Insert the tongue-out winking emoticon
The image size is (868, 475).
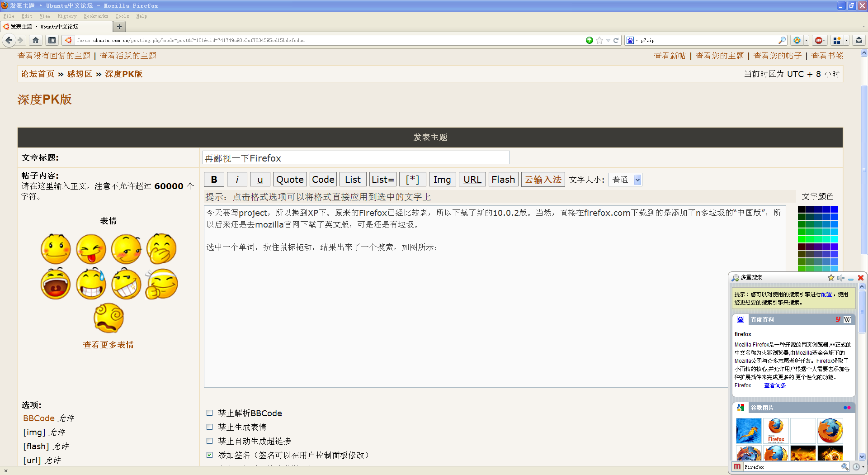click(x=91, y=248)
